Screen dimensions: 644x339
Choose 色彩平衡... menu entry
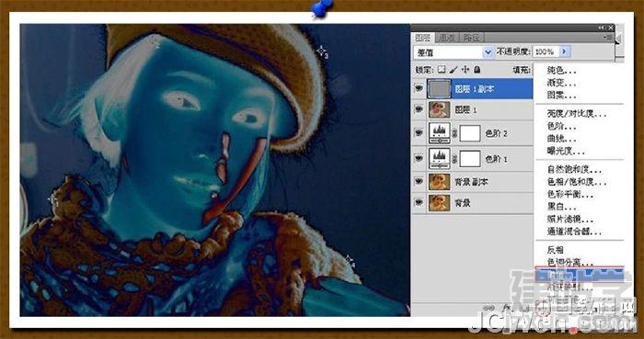[x=570, y=194]
